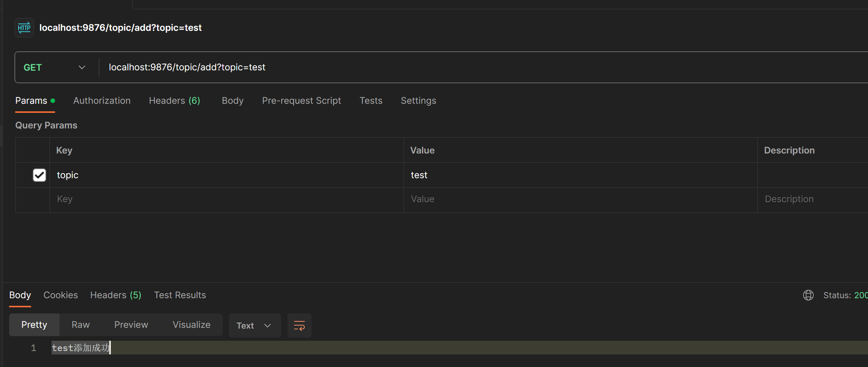Switch to the response Cookies tab
Screen dimensions: 868x367
click(61, 295)
